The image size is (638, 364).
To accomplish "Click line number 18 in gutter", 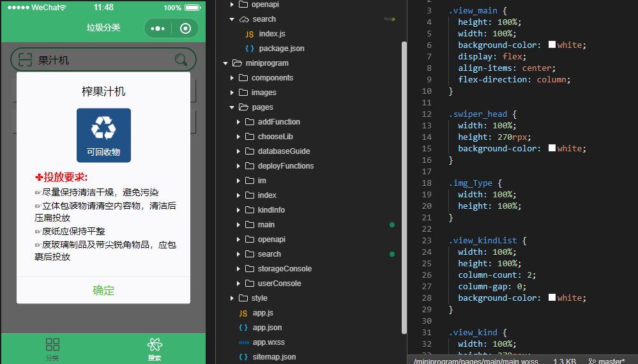I will pyautogui.click(x=427, y=183).
